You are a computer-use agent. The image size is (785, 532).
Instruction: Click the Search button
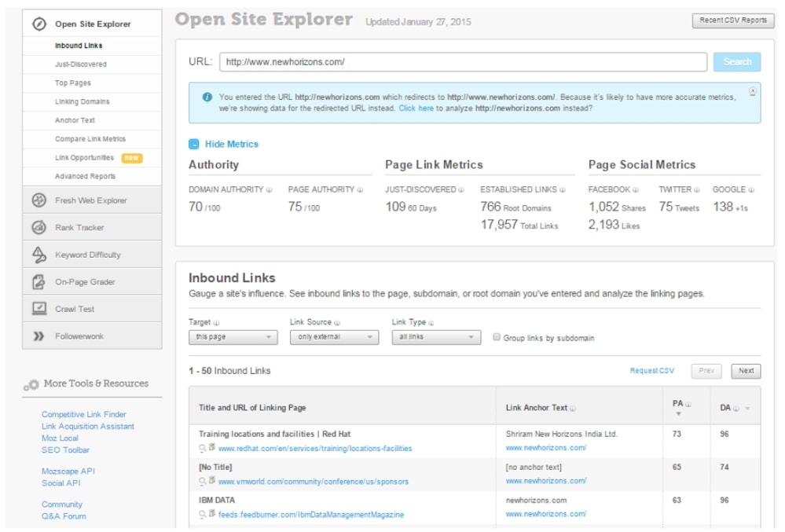(737, 61)
